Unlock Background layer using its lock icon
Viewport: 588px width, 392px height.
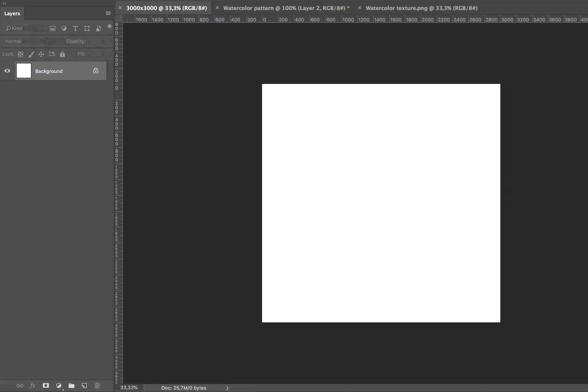pyautogui.click(x=96, y=71)
